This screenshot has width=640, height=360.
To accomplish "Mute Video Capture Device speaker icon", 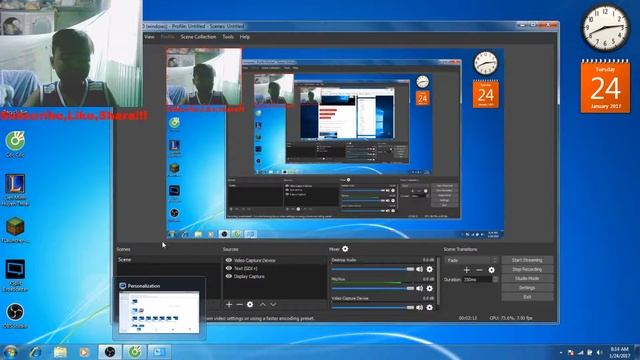I will [x=420, y=307].
